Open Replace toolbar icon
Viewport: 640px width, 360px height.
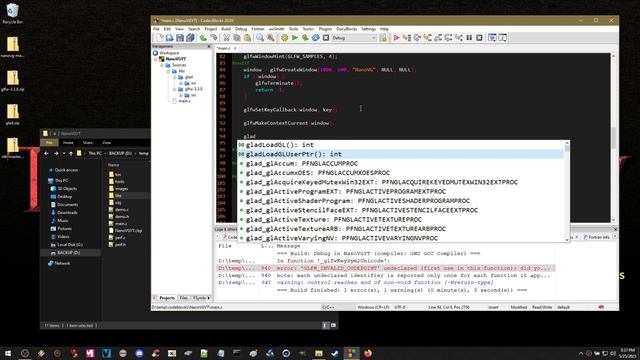click(271, 38)
